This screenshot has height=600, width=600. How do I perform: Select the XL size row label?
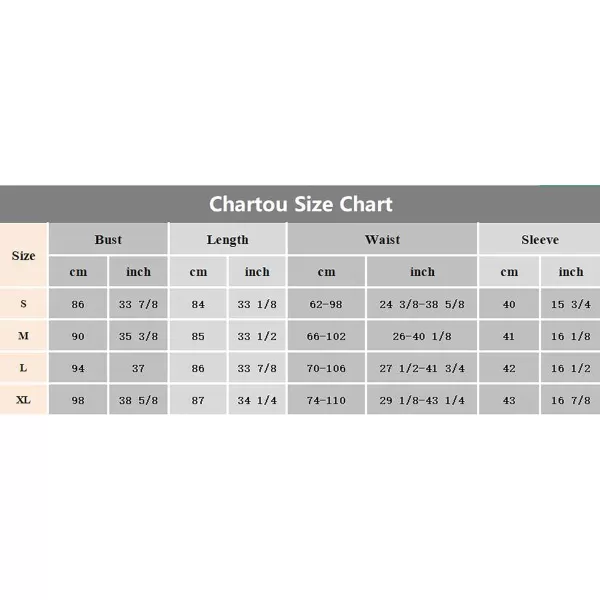(x=23, y=400)
